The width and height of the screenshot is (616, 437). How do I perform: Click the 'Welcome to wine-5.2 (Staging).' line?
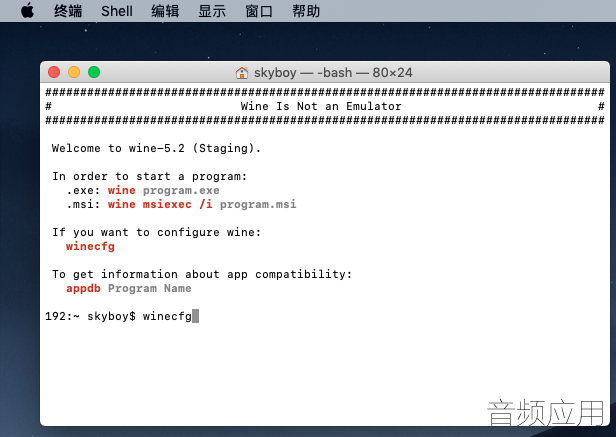[156, 149]
